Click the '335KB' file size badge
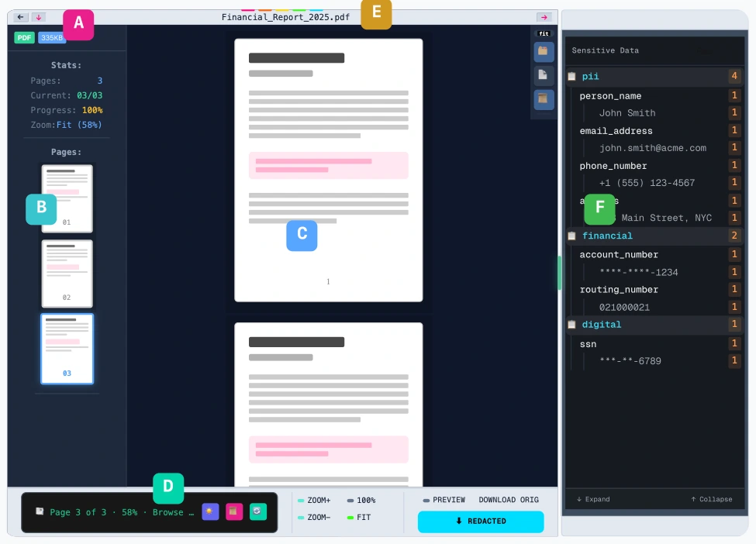The width and height of the screenshot is (756, 544). tap(52, 37)
